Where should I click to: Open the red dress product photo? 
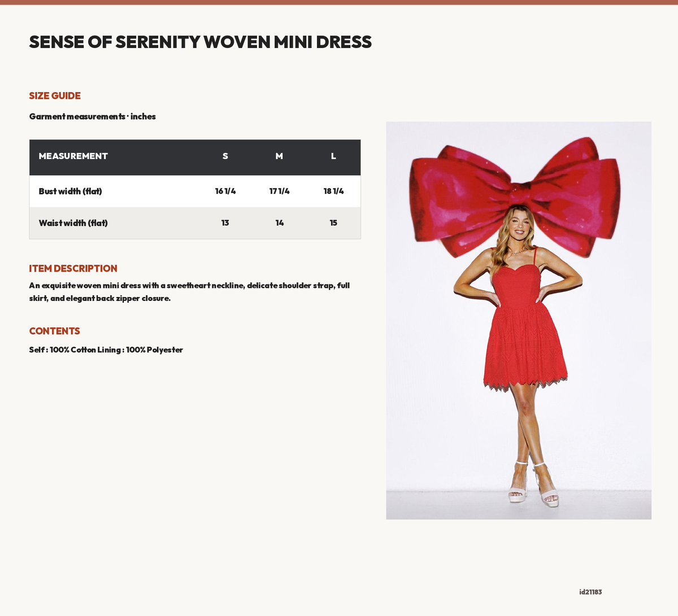point(519,320)
